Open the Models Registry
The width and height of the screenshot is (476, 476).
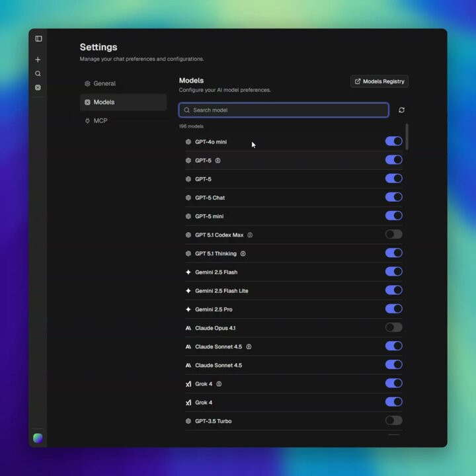[x=379, y=81]
